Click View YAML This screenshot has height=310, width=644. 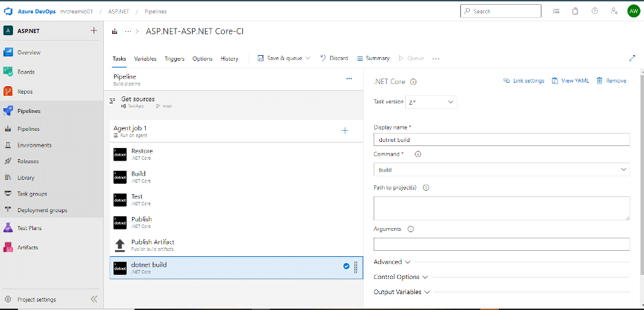coord(570,81)
